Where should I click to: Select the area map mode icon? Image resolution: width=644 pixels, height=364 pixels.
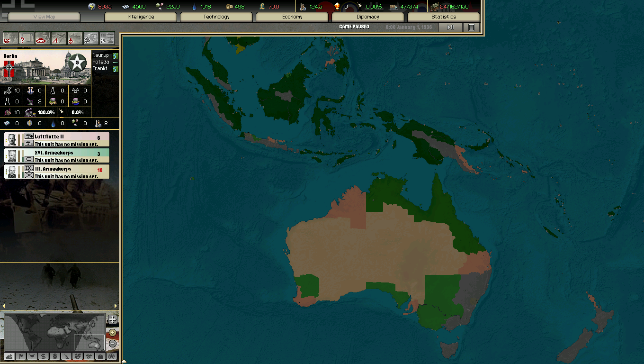tap(89, 356)
